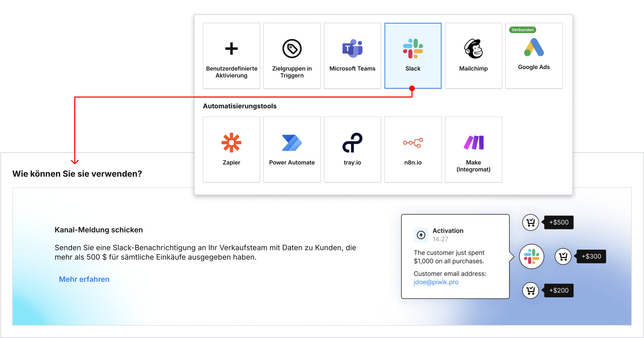Click the +$300 price tag
Image resolution: width=644 pixels, height=338 pixels.
tap(591, 256)
